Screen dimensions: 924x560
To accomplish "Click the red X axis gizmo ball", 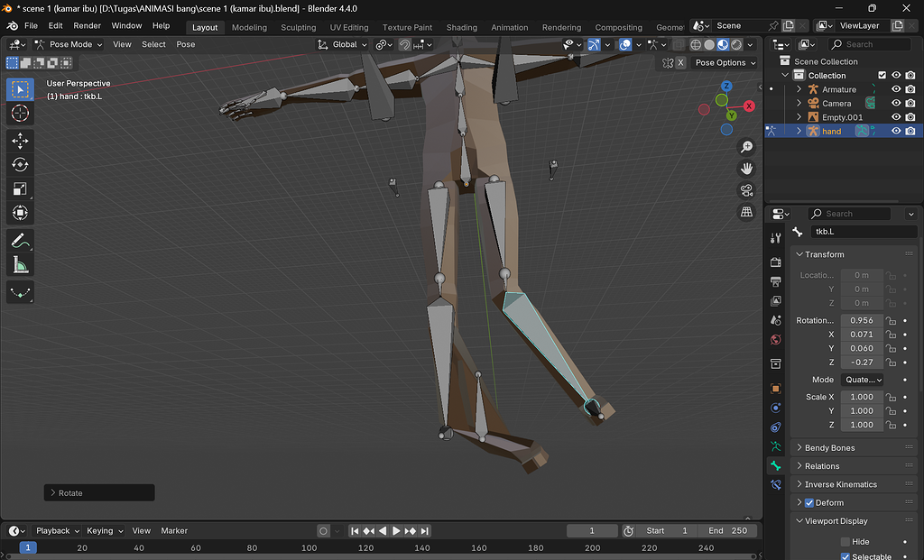I will [749, 106].
